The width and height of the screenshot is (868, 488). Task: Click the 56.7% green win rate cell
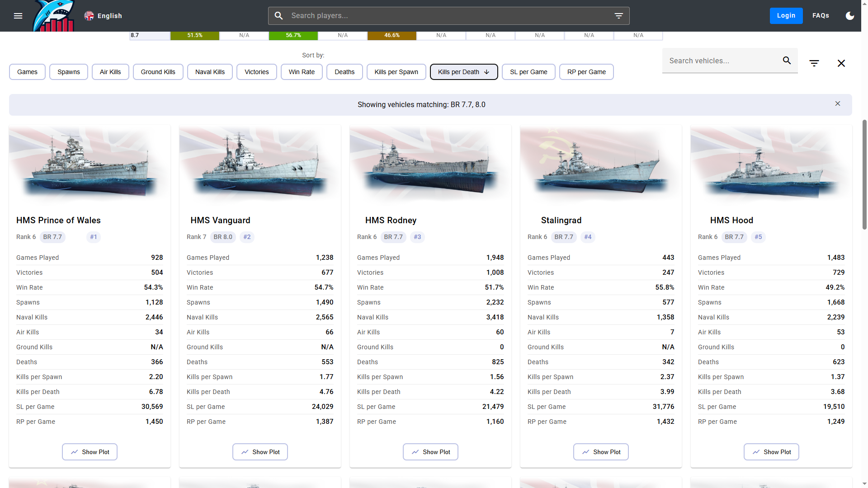[293, 35]
